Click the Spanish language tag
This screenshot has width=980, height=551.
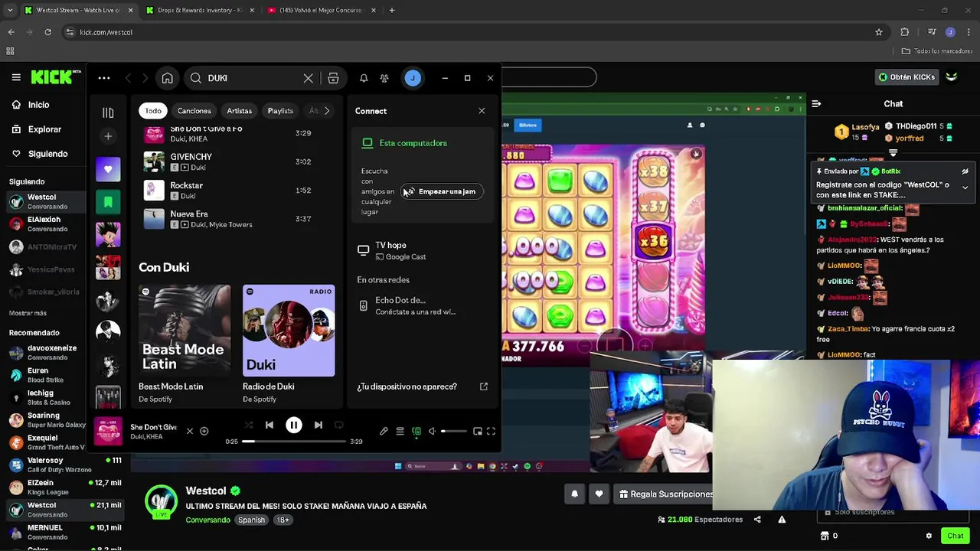[x=251, y=520]
